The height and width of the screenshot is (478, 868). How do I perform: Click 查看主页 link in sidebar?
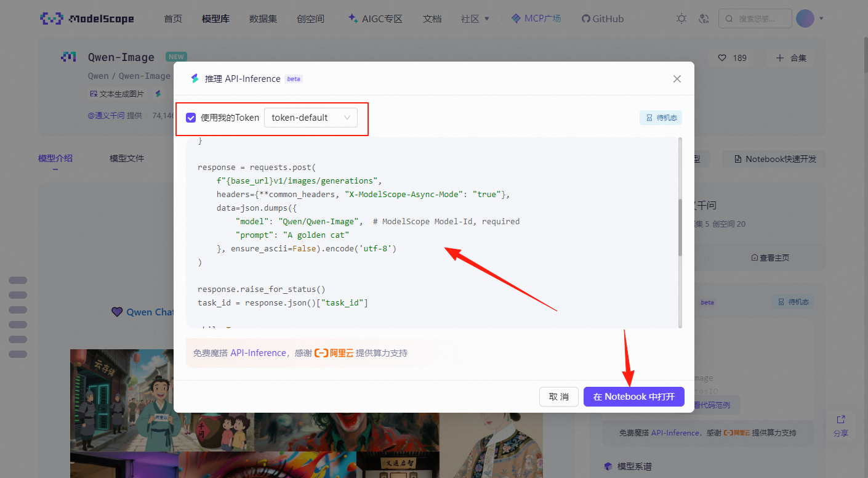770,258
